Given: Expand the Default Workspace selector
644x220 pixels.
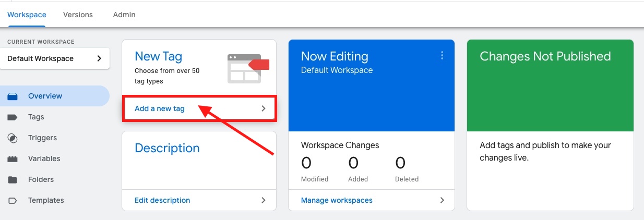Looking at the screenshot, I should pos(99,58).
